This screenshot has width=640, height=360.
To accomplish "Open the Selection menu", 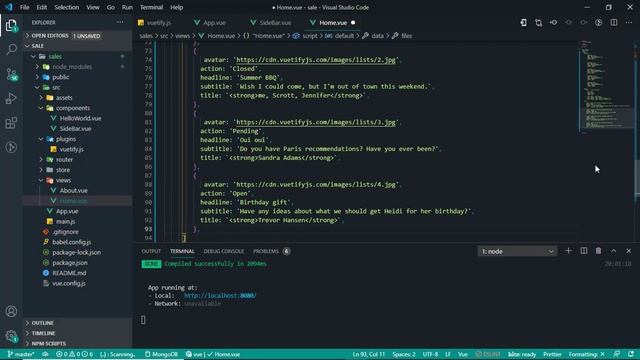I will [67, 7].
